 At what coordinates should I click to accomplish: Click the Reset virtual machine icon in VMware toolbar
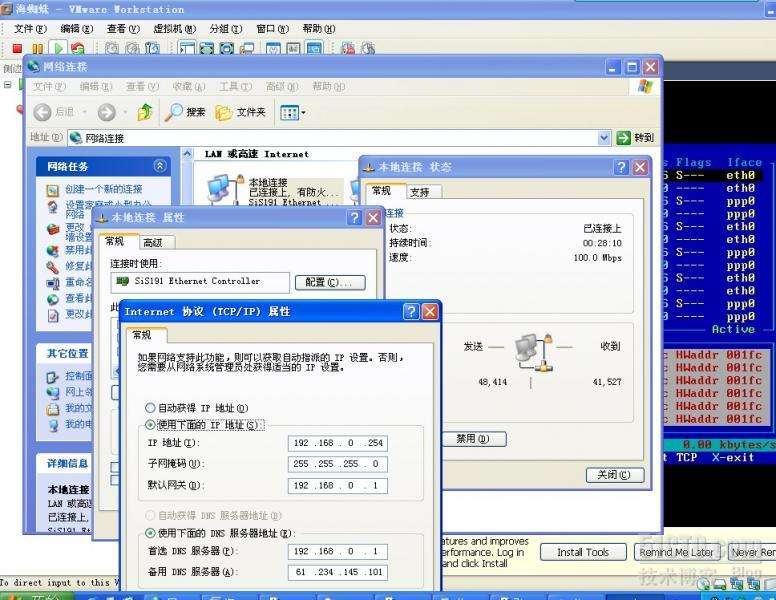point(77,49)
